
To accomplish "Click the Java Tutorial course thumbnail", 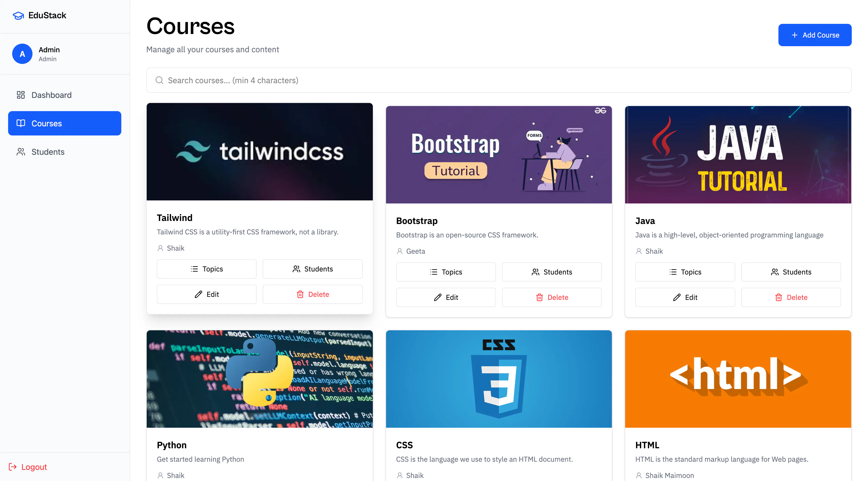I will (738, 154).
